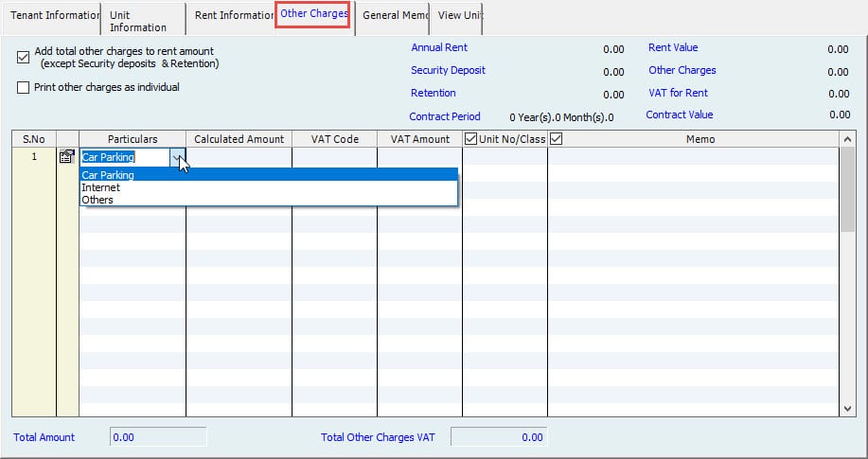Uncheck Add total other charges to rent amount
This screenshot has height=459, width=868.
pyautogui.click(x=24, y=57)
